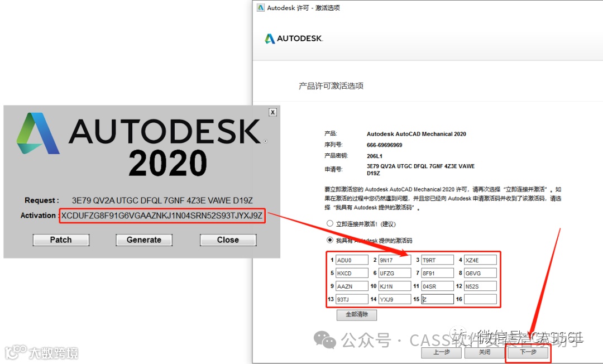Click the 关闭 close button in dialog
Viewport: 603px width, 364px height.
[485, 352]
